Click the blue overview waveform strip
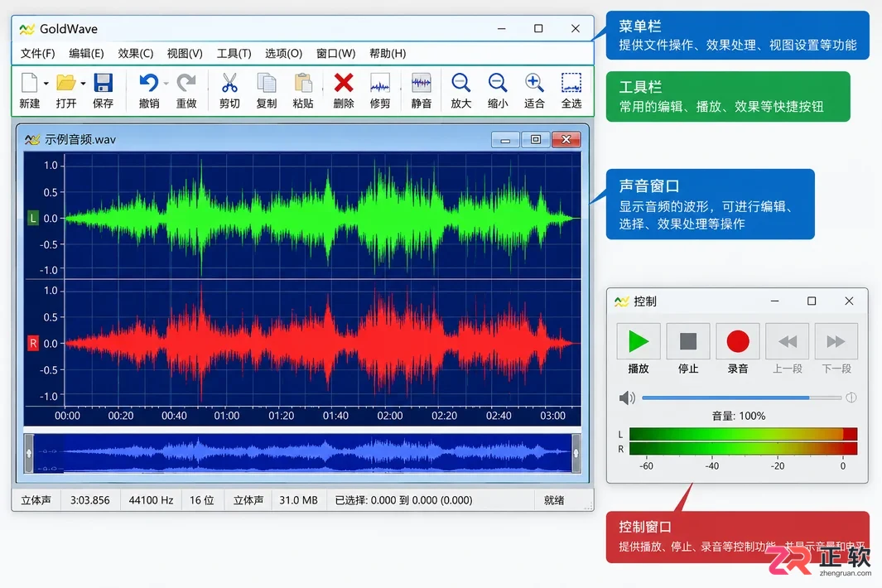 click(x=302, y=452)
